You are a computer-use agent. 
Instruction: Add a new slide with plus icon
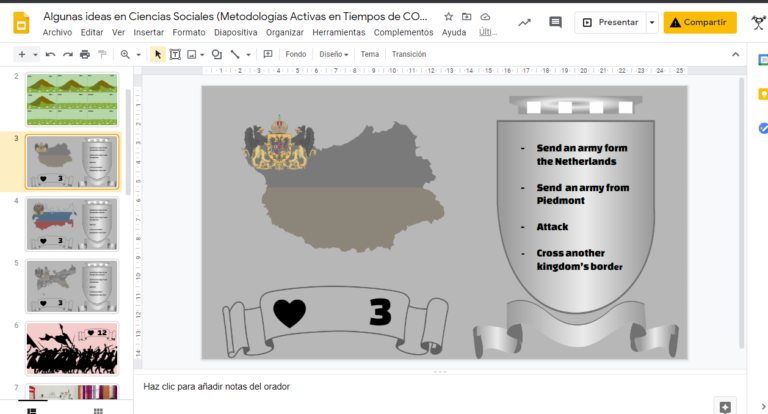[22, 54]
